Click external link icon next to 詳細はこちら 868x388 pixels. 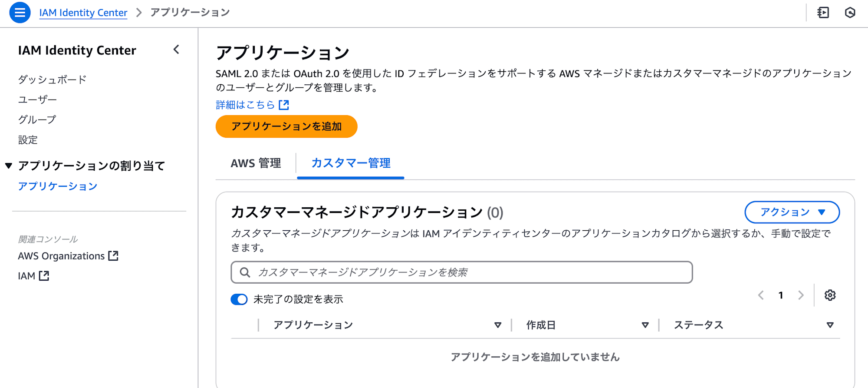284,105
